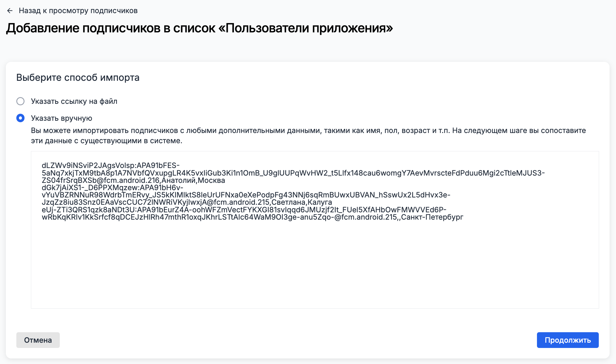Click the empty area of the subscribers text field

(314, 262)
